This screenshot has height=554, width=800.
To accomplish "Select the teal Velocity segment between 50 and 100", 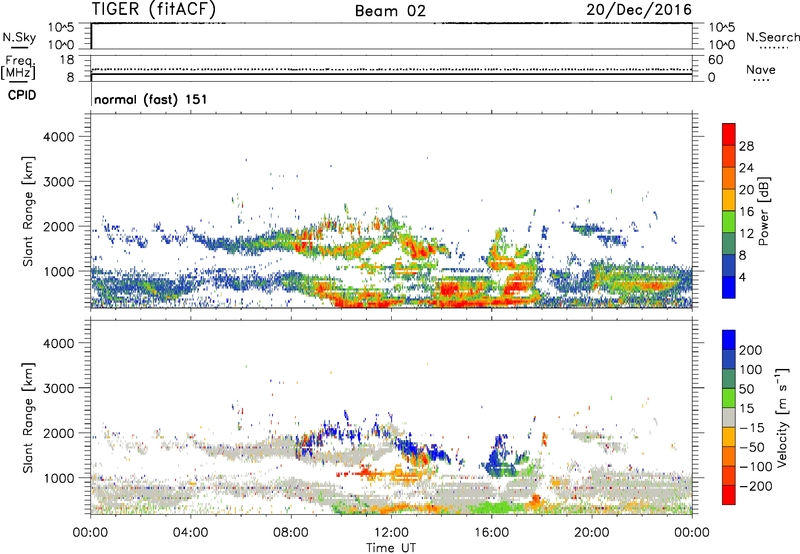I will [x=729, y=379].
